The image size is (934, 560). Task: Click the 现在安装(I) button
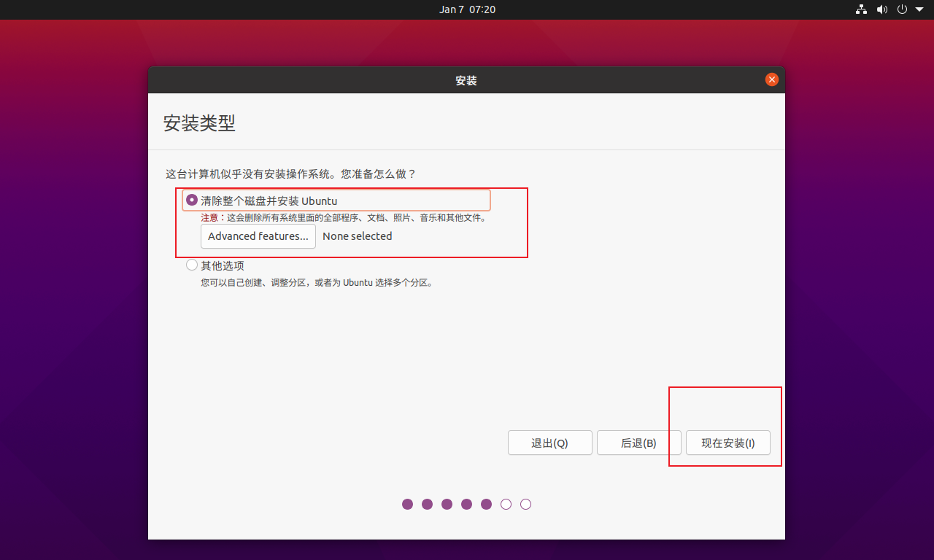coord(728,443)
